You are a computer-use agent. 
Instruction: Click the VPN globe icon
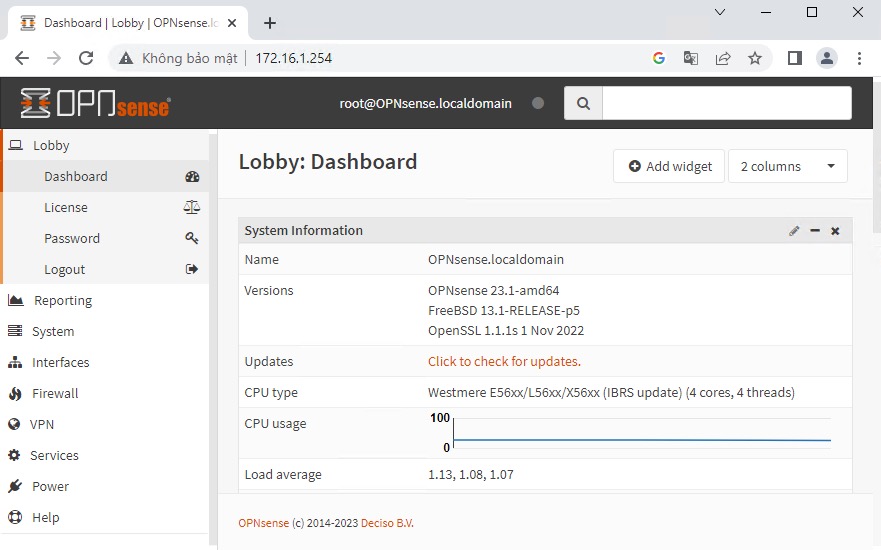pyautogui.click(x=15, y=424)
